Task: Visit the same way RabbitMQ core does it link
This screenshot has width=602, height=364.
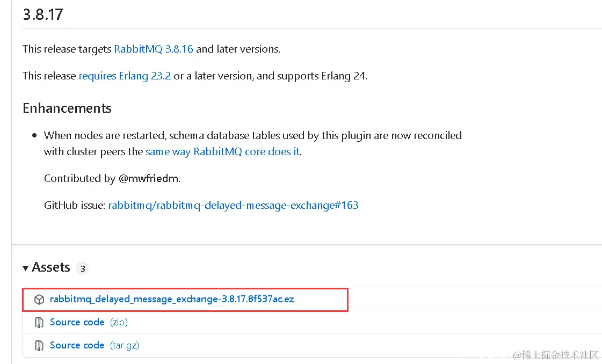Action: click(223, 151)
